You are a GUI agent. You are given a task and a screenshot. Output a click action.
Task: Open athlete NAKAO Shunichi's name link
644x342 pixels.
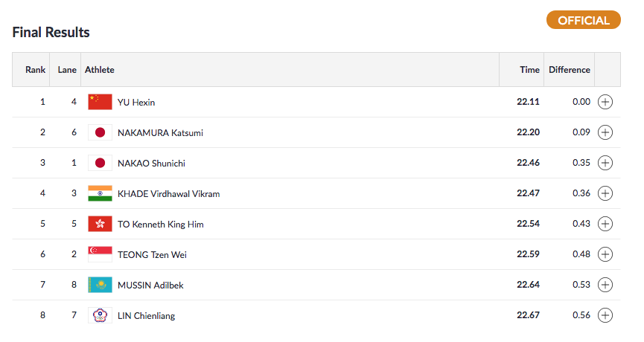pos(151,163)
